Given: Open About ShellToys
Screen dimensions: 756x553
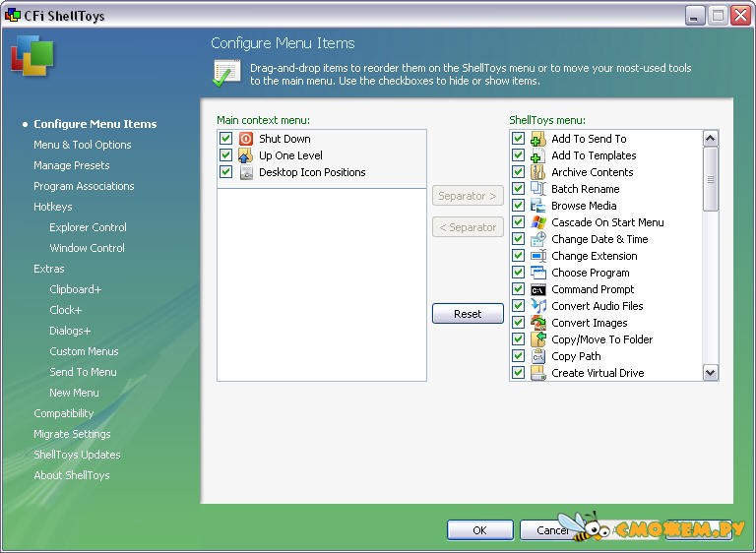Looking at the screenshot, I should (72, 475).
